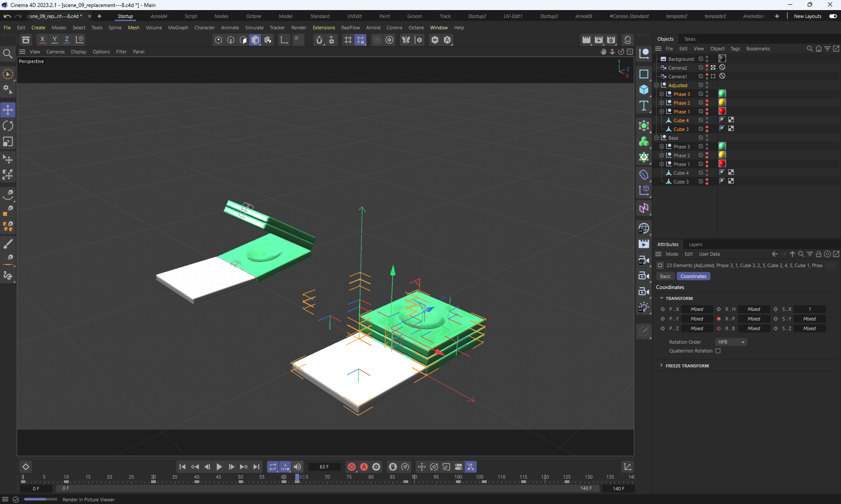This screenshot has height=504, width=841.
Task: Select the Scale tool in left toolbar
Action: [8, 142]
